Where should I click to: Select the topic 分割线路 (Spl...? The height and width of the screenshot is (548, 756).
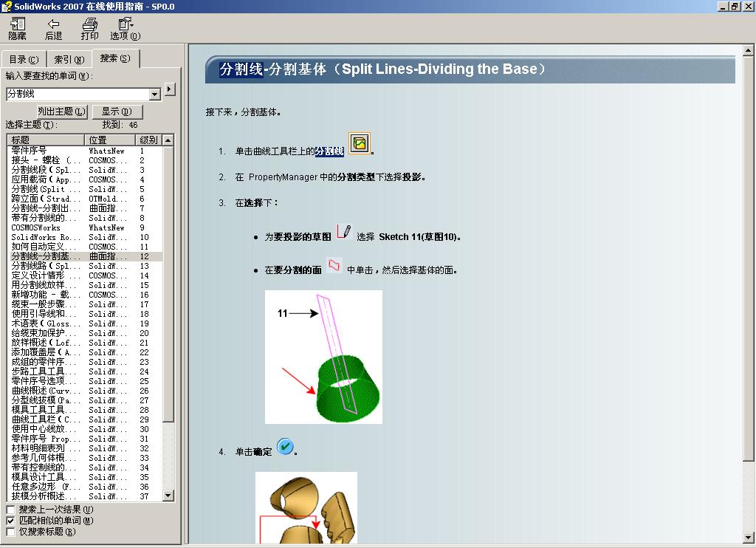click(x=86, y=266)
